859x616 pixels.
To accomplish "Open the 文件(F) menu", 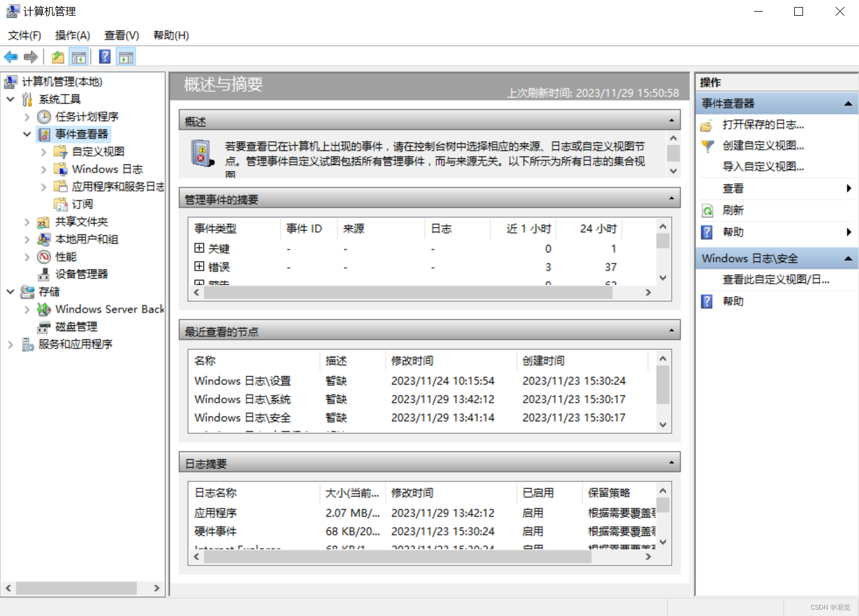I will coord(24,36).
